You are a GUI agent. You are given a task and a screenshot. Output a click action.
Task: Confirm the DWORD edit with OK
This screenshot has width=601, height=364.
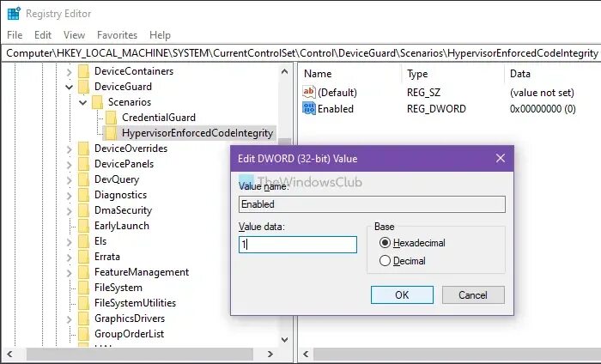(402, 295)
